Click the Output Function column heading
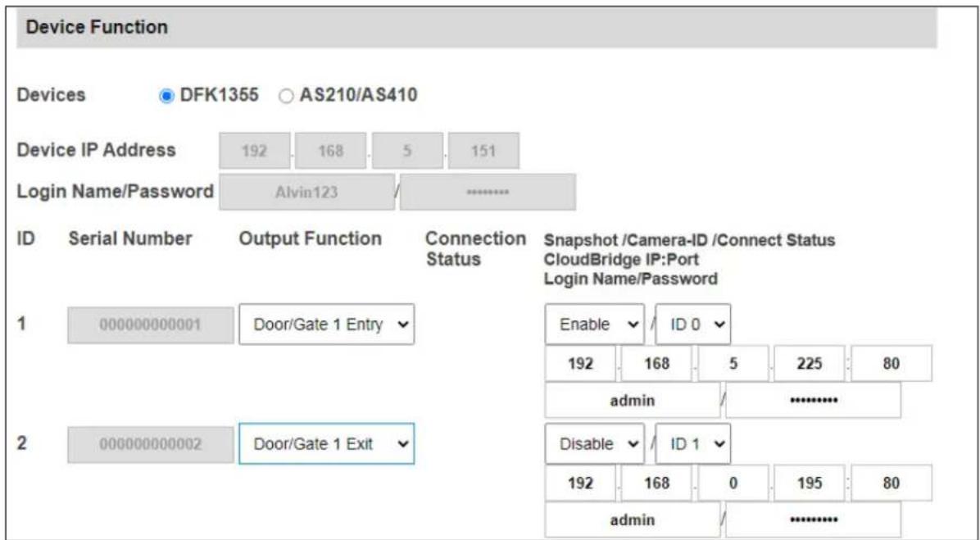 [310, 238]
